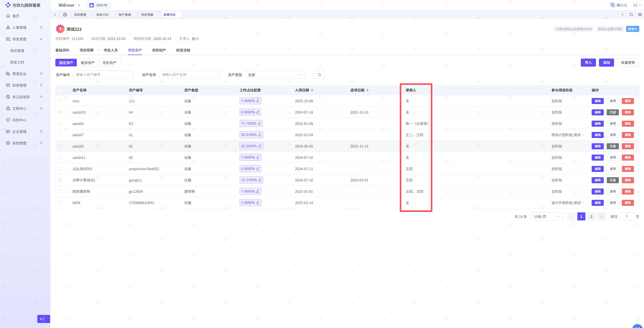644x328 pixels.
Task: Edit the 12.3120% ratio pencil for 功率计费测试1
Action: 260,180
